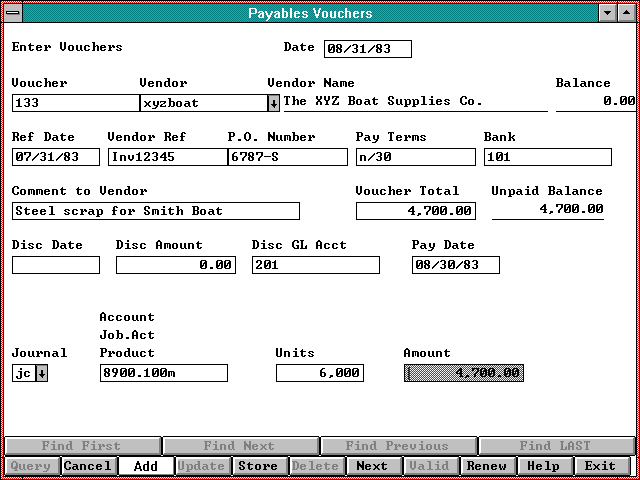Expand the Vendor dropdown arrow

pyautogui.click(x=273, y=103)
